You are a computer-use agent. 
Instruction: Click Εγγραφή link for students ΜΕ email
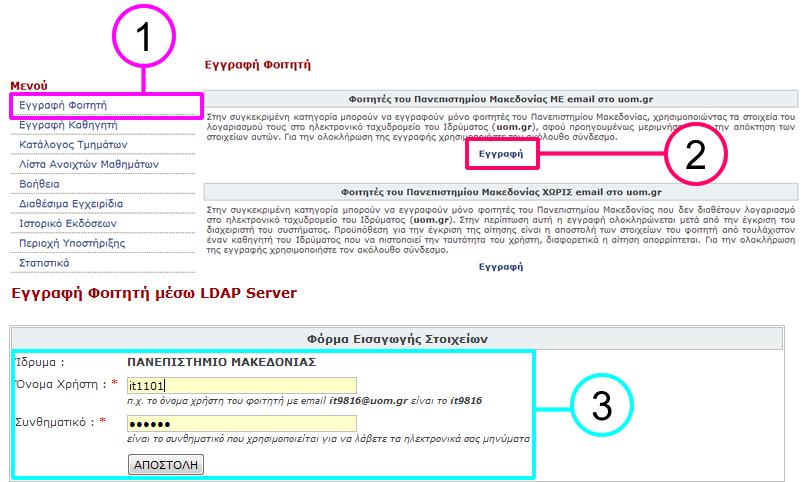pos(501,154)
